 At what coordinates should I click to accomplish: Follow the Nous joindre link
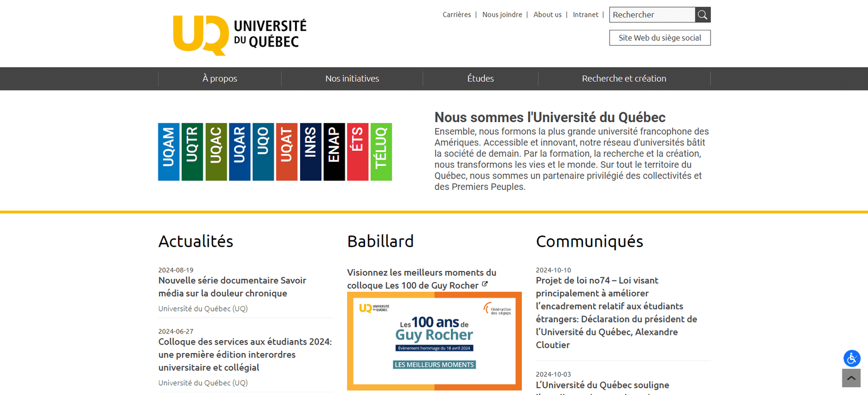(502, 15)
